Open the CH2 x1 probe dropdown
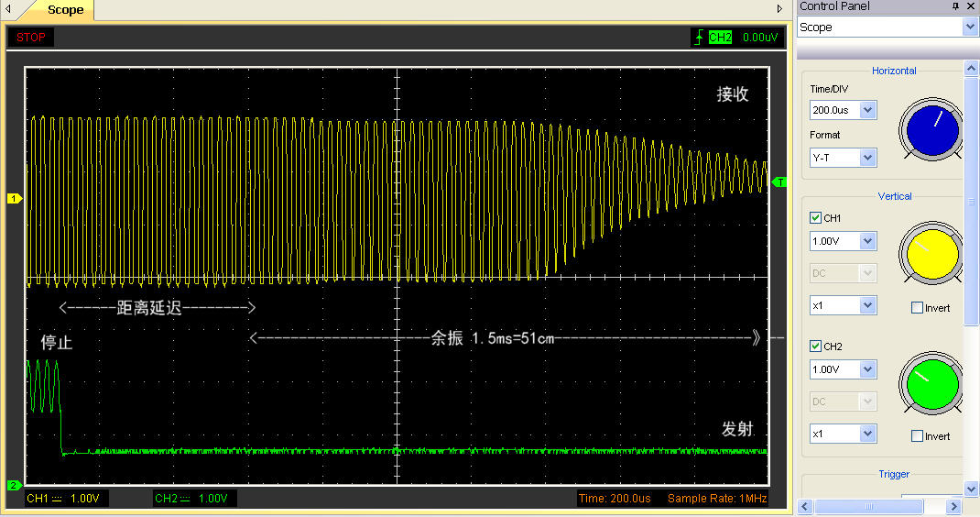 (867, 434)
